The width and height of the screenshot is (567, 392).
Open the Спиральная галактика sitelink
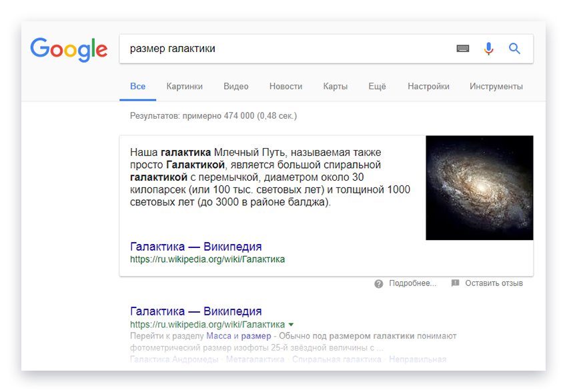337,359
